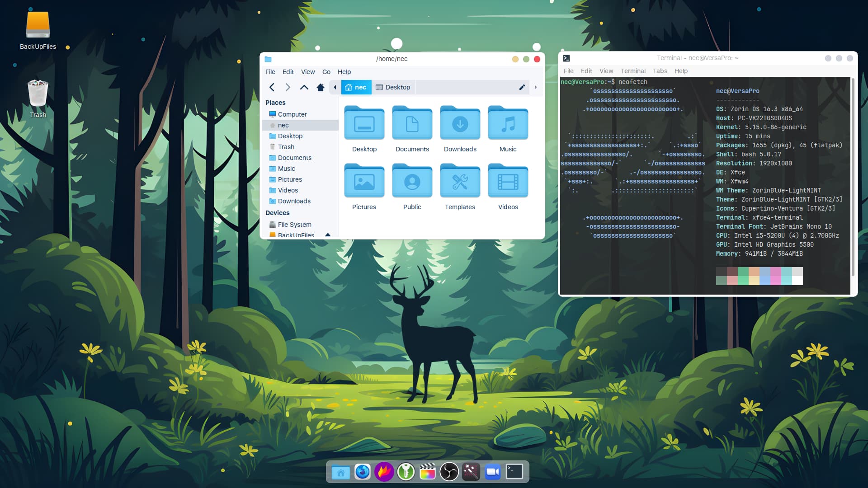Select File System in the Devices sidebar
This screenshot has height=488, width=868.
(294, 225)
